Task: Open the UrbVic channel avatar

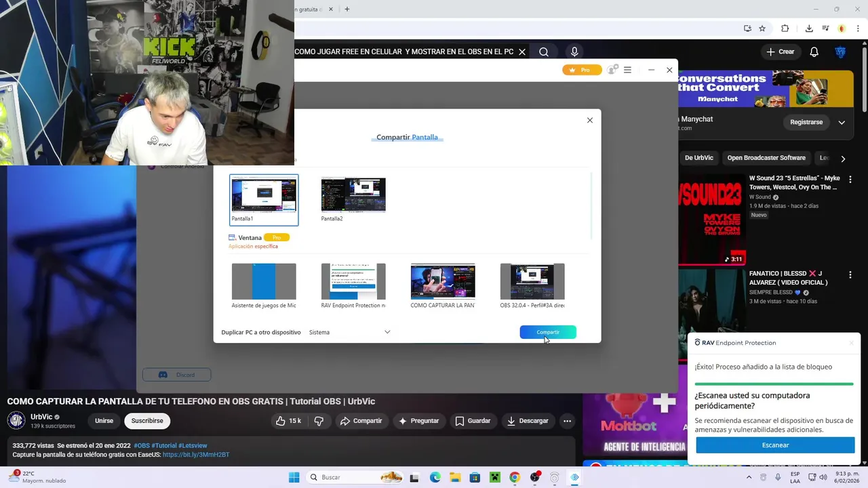Action: [x=16, y=421]
